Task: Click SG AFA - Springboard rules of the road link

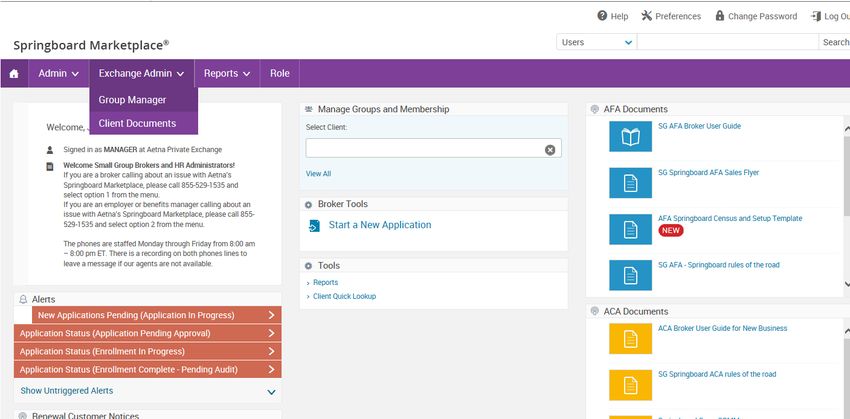Action: (x=719, y=265)
